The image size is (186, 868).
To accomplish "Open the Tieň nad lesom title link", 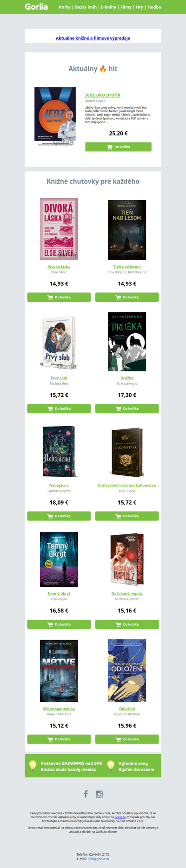I will (127, 266).
